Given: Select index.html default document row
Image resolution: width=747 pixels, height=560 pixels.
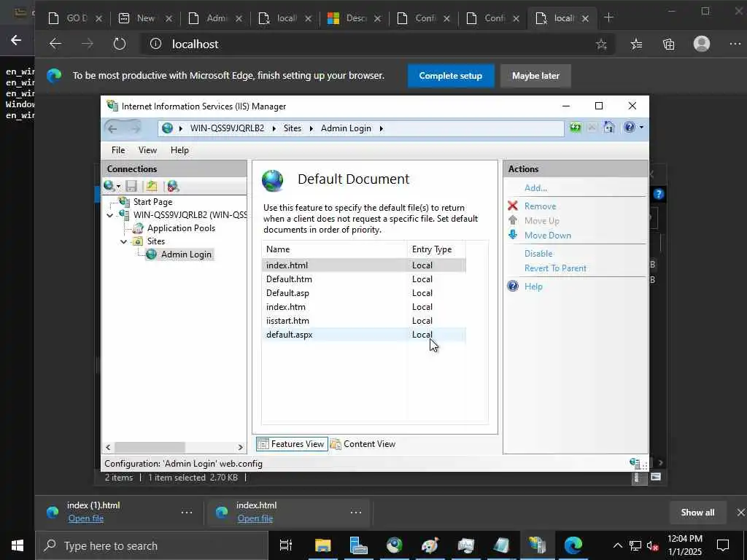Looking at the screenshot, I should coord(364,265).
